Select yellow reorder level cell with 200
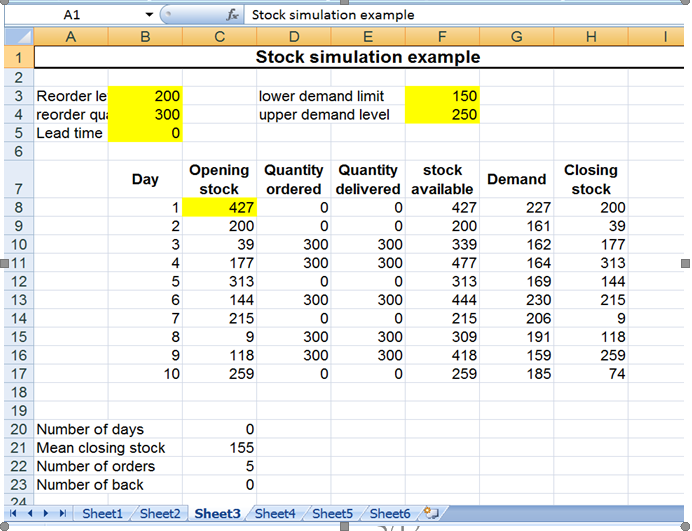 145,97
